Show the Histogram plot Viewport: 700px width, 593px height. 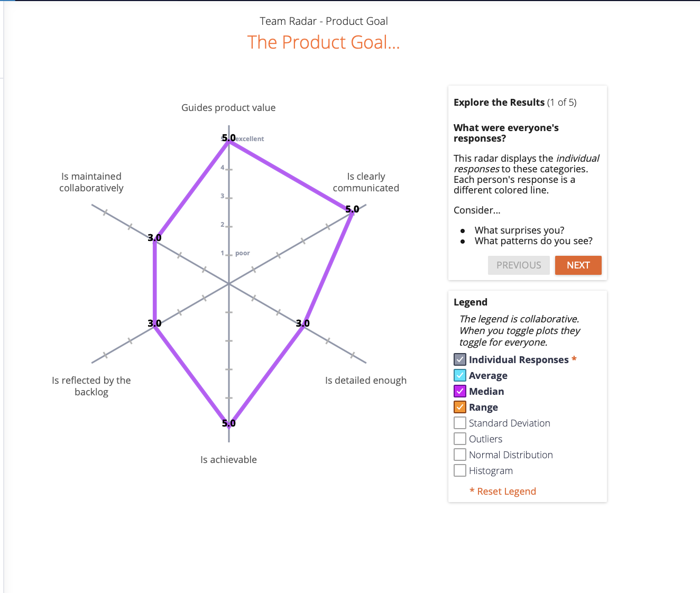[x=460, y=470]
